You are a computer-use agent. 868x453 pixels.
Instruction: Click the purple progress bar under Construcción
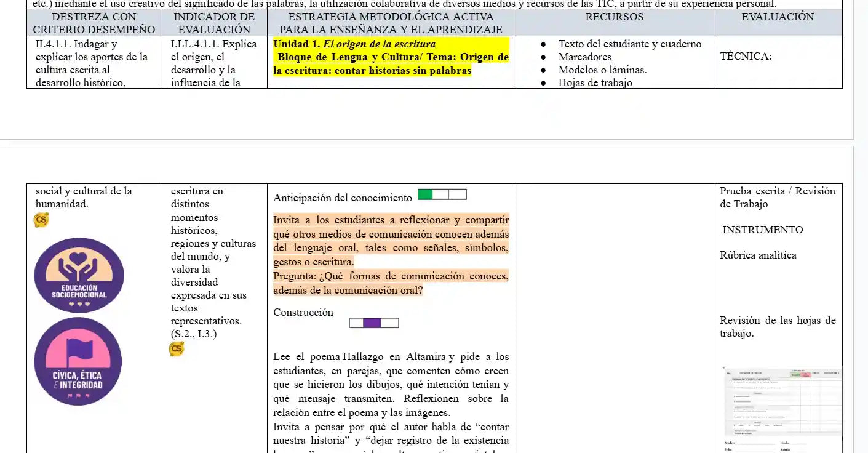point(373,323)
